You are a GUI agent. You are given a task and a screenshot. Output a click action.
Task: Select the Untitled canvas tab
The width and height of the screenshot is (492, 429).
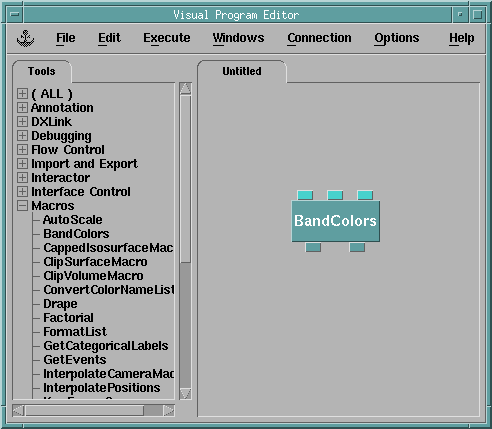click(242, 71)
